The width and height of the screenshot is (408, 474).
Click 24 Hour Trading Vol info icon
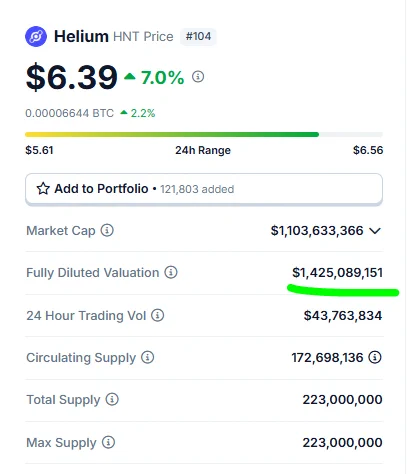click(x=158, y=315)
